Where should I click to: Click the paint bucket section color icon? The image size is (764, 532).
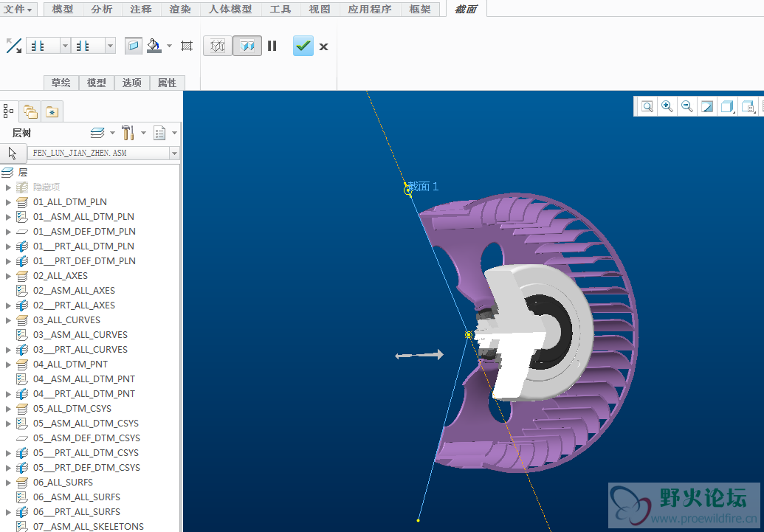pos(154,46)
